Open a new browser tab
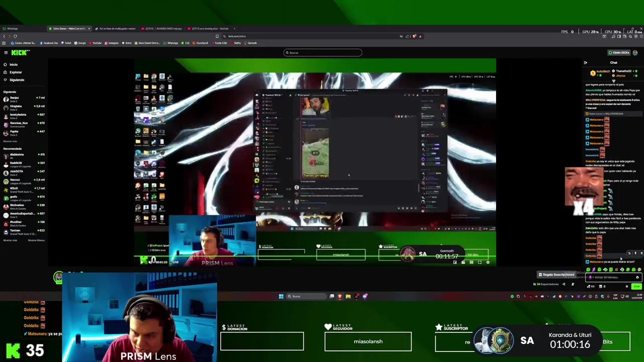This screenshot has width=644, height=362. tap(234, 29)
